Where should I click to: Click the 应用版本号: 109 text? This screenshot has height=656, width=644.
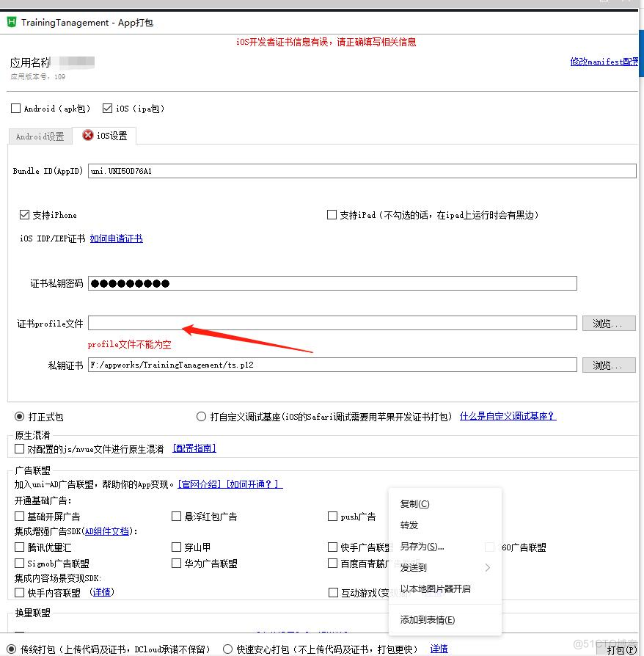click(37, 76)
